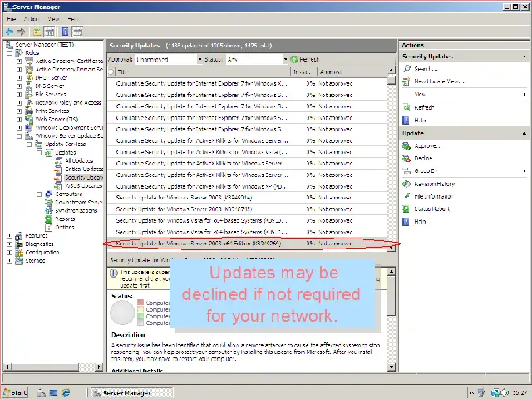Screen dimensions: 532x399
Task: Expand the File Services tree node
Action: click(19, 94)
